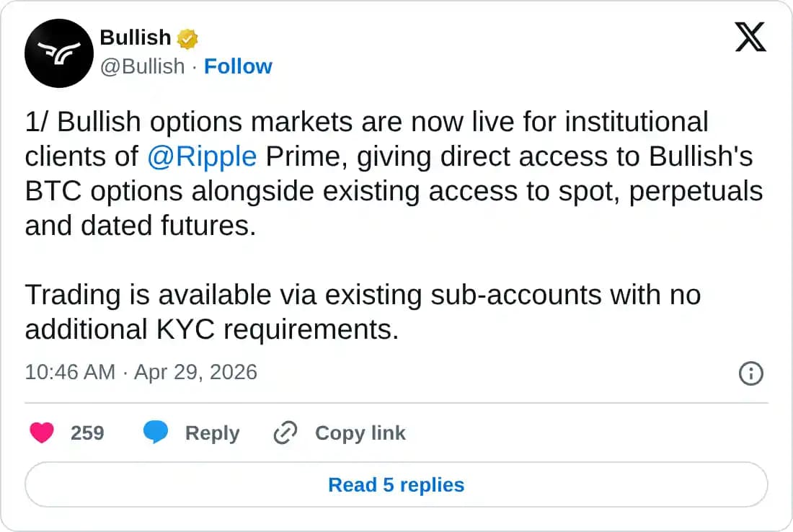This screenshot has height=532, width=793.
Task: Click the bull horns logo inside the avatar
Action: pos(58,53)
